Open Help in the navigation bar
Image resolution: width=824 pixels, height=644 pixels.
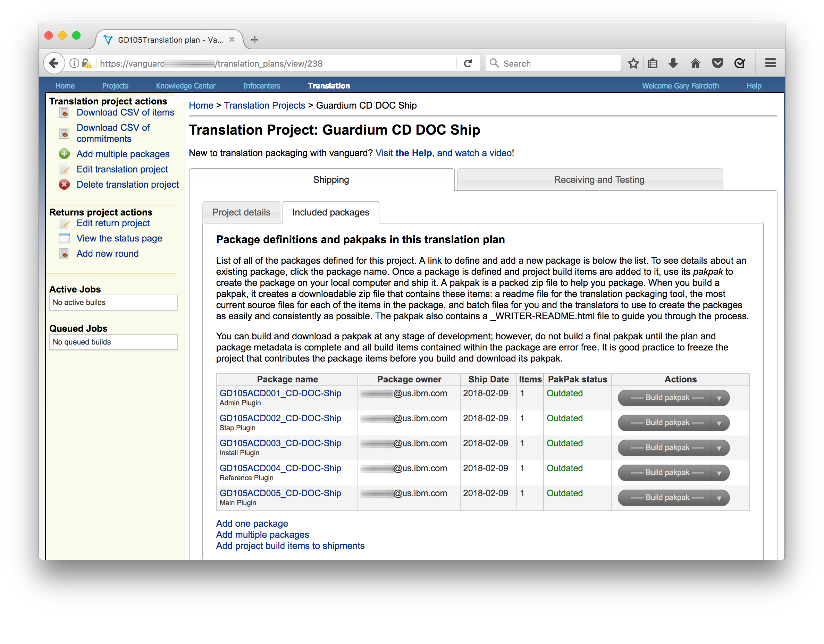point(754,86)
